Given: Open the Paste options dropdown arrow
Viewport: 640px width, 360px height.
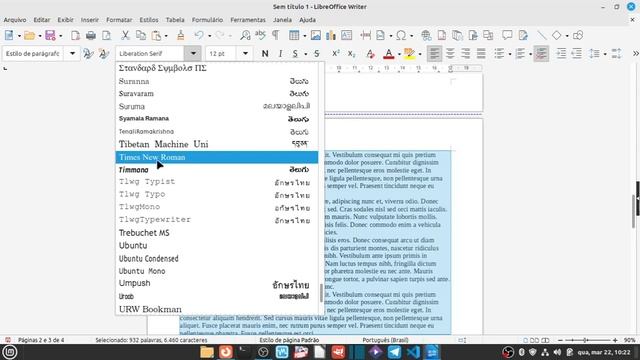Looking at the screenshot, I should pos(166,36).
